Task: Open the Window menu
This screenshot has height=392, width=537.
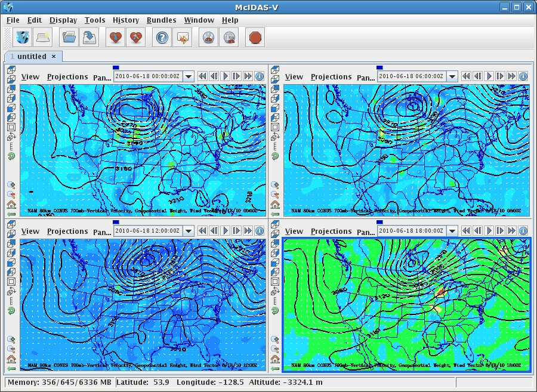Action: pos(199,20)
